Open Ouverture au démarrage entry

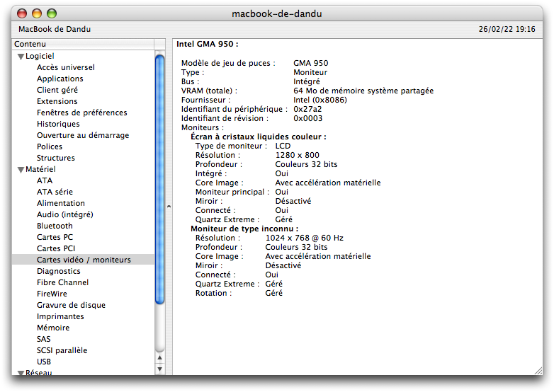pyautogui.click(x=83, y=135)
